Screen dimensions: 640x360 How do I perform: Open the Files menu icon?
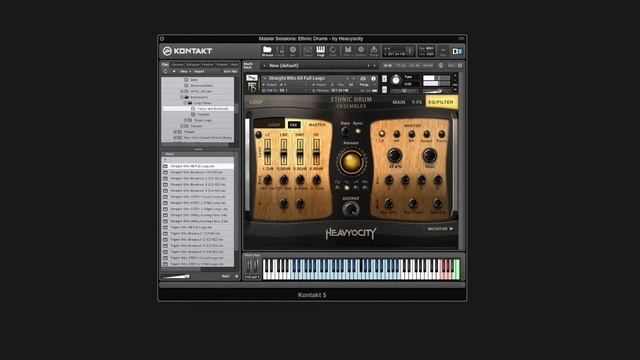pyautogui.click(x=348, y=51)
